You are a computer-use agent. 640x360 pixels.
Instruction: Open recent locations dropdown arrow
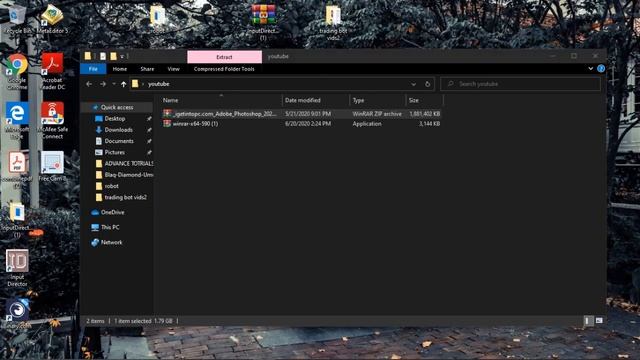pyautogui.click(x=114, y=84)
